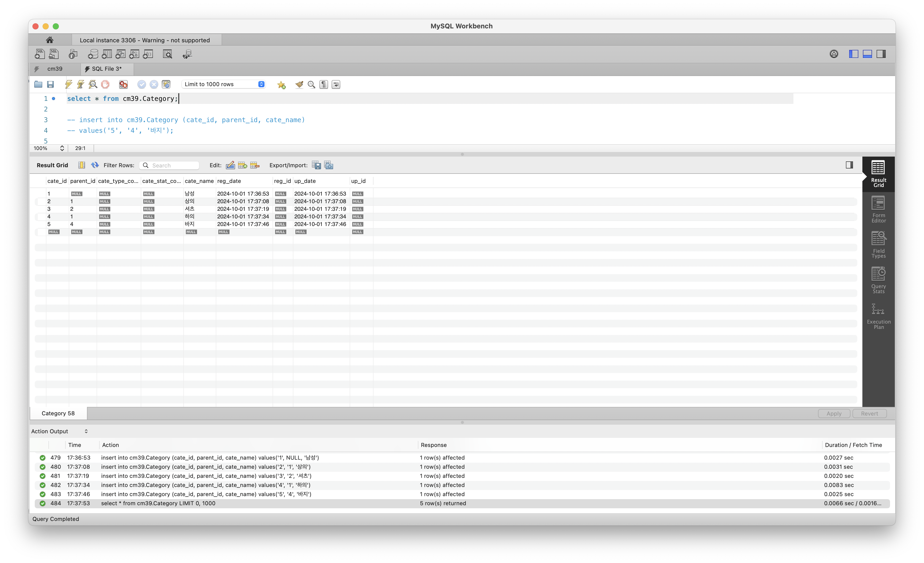Add snippet to favorites star icon

282,85
